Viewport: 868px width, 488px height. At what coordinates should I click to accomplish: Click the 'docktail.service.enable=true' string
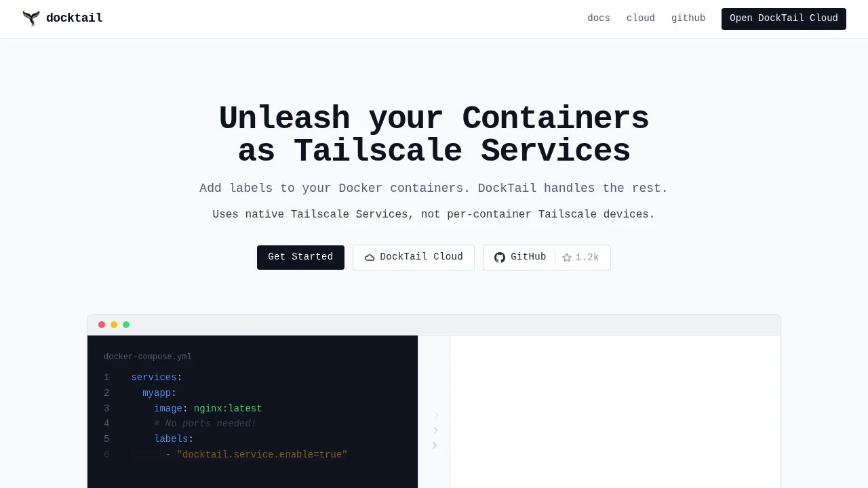click(262, 455)
